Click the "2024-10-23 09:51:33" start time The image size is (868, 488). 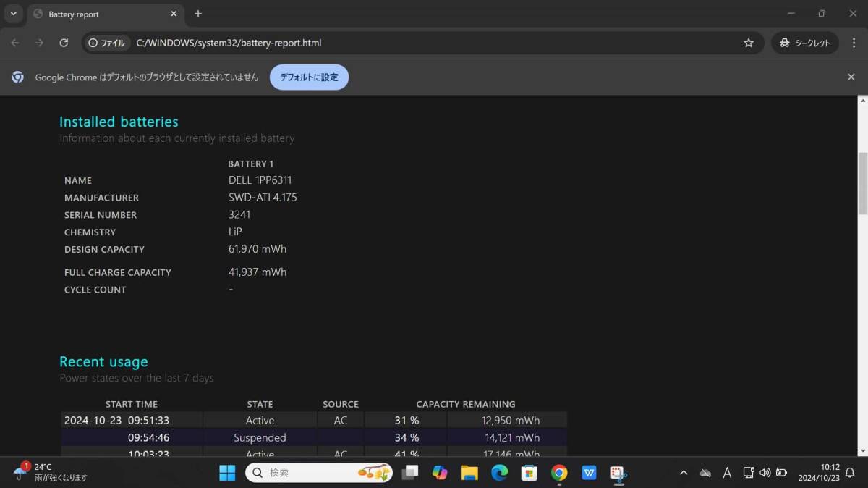point(117,420)
